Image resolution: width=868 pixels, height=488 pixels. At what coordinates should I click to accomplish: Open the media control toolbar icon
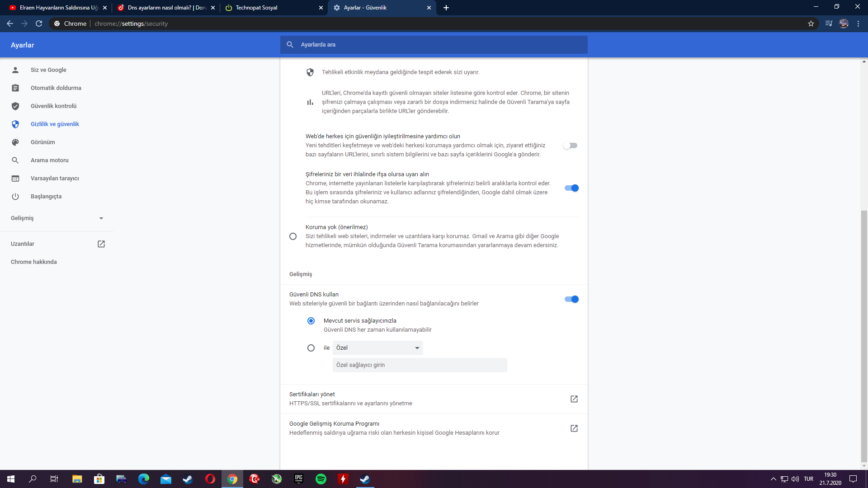[x=829, y=23]
